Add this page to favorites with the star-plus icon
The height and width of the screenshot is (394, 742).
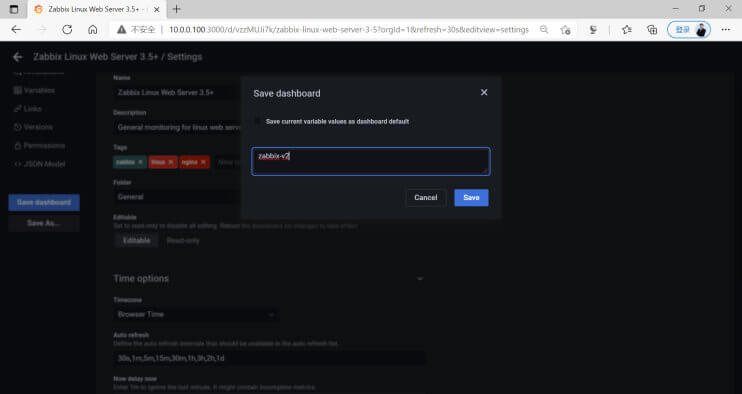click(565, 29)
